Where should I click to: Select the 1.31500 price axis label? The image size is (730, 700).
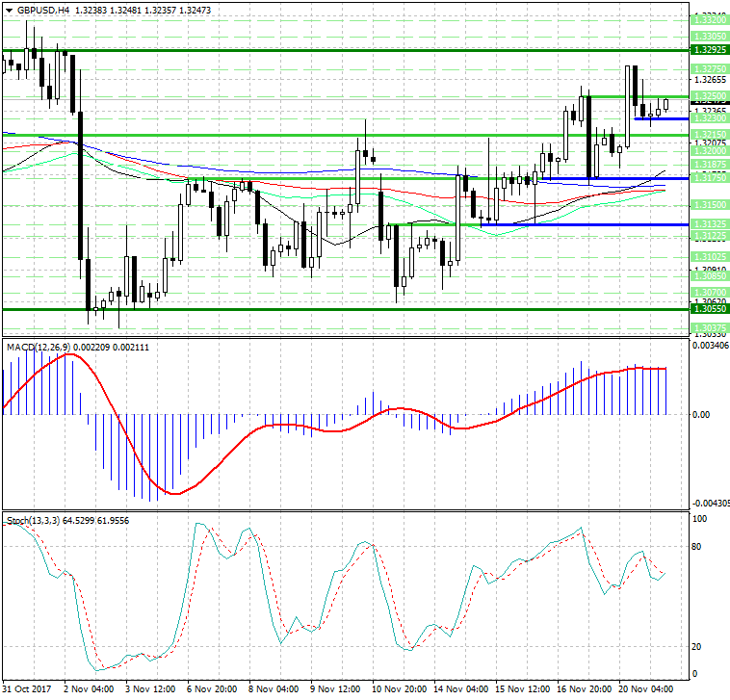709,205
